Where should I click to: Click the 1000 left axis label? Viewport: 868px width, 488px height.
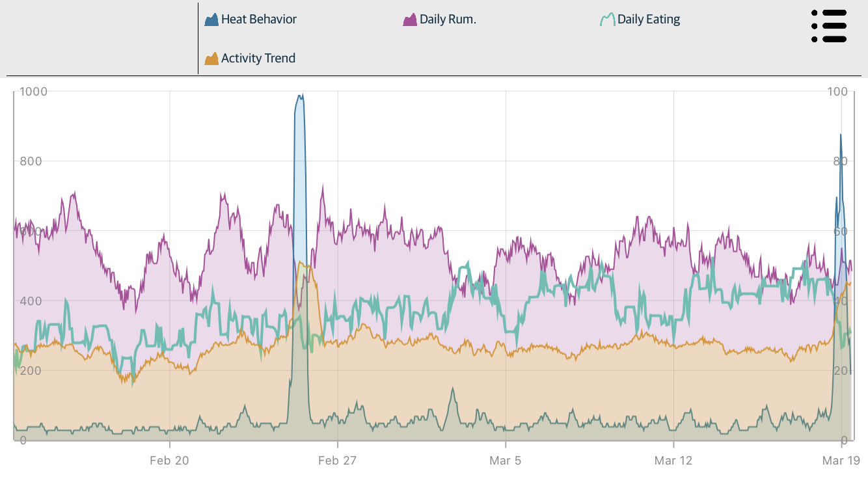[33, 92]
